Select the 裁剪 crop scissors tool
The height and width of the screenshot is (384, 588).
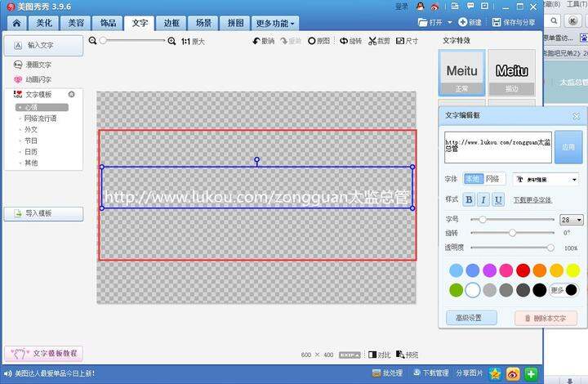(379, 41)
